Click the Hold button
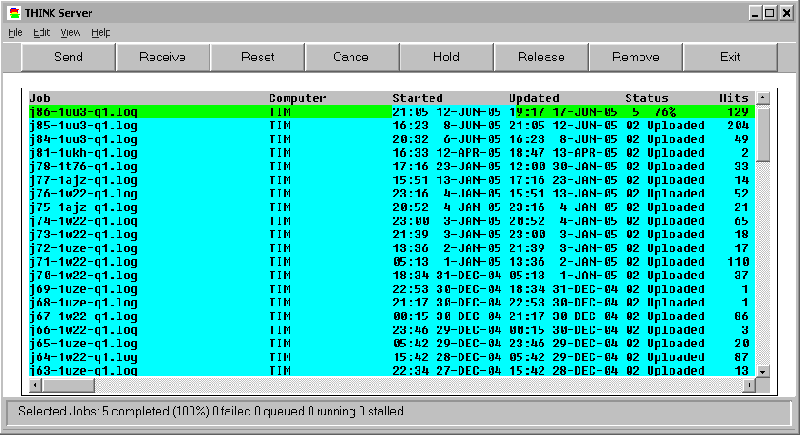 coord(446,57)
